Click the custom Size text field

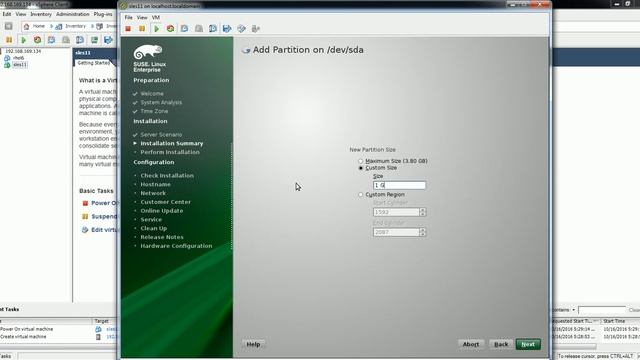[399, 185]
